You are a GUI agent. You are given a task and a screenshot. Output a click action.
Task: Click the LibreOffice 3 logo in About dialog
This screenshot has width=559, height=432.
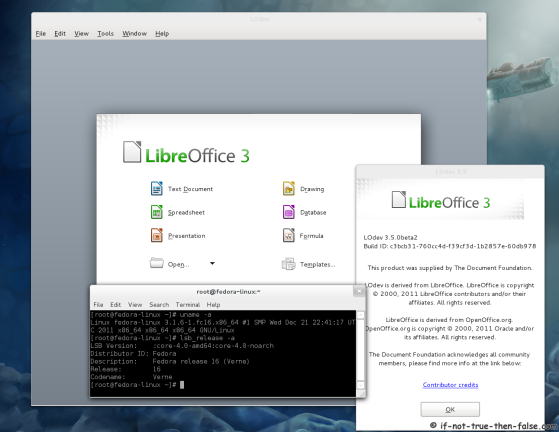[441, 201]
